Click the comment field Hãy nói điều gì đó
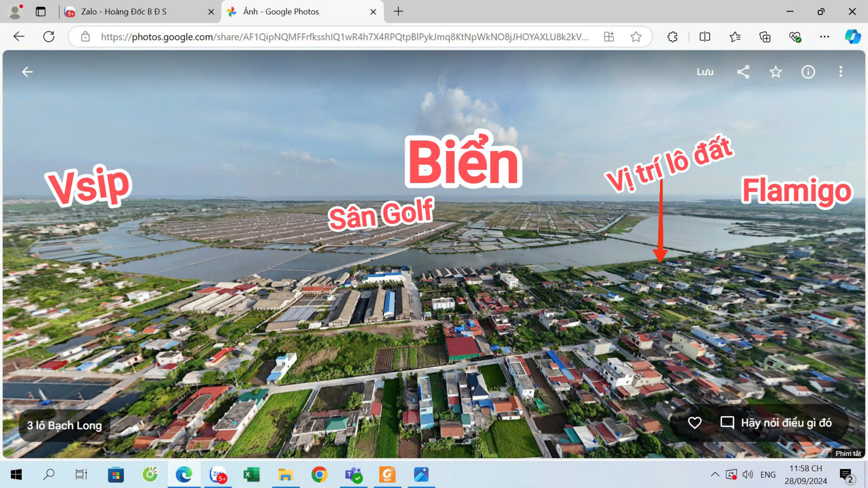868x488 pixels. [x=786, y=423]
